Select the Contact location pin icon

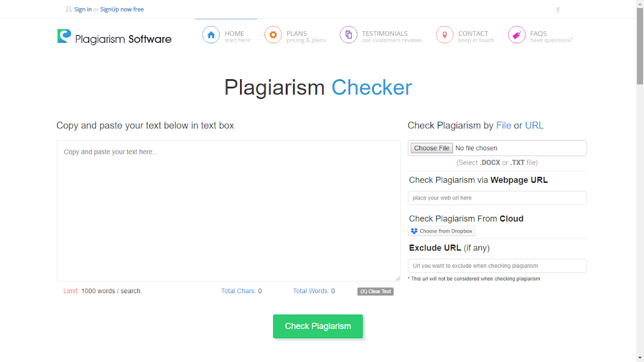point(444,35)
